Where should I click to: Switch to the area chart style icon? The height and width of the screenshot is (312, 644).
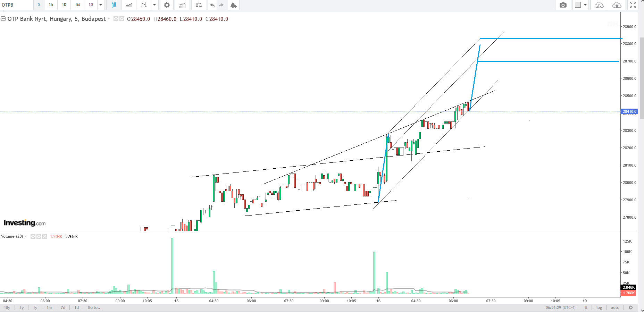click(129, 5)
